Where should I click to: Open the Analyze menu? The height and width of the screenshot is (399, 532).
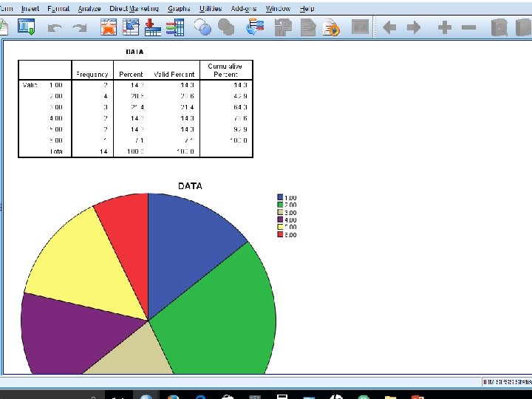tap(89, 9)
